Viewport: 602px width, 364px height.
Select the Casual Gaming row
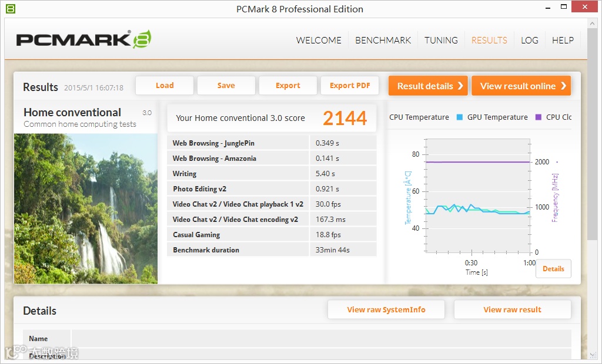point(272,235)
